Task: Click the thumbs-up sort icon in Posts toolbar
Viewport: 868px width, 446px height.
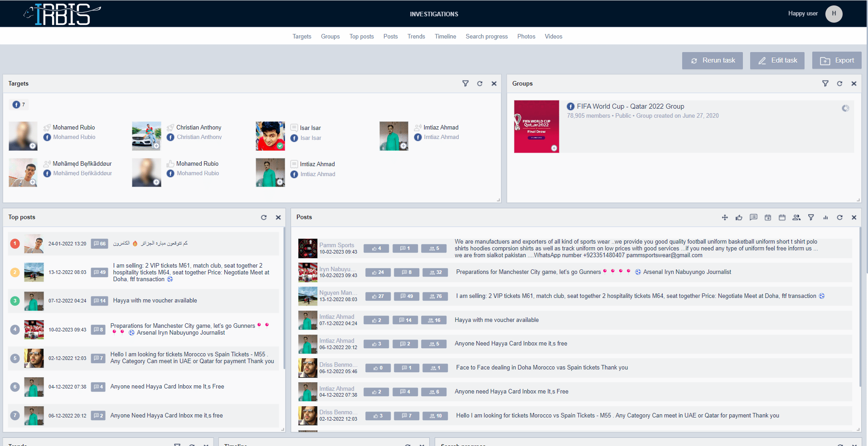Action: (x=739, y=217)
